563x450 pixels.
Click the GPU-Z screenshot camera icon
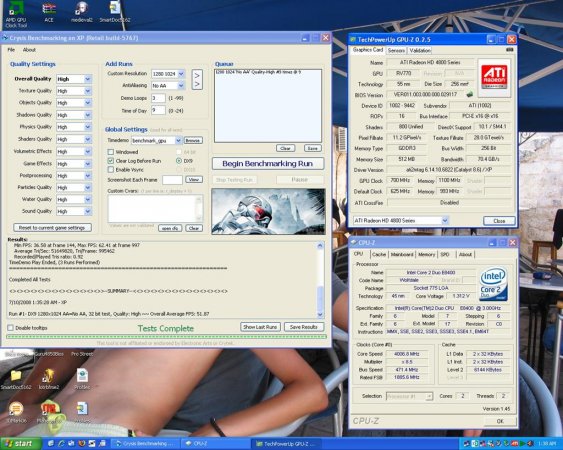coord(510,50)
